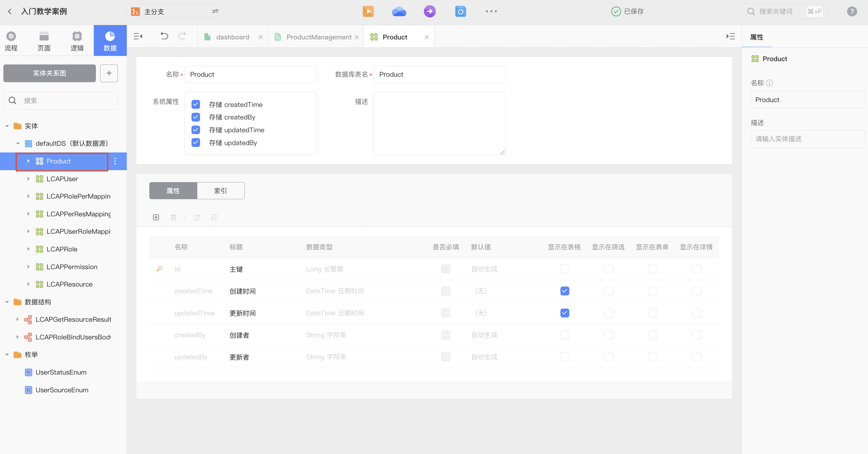Click the 实体关系图 button
Viewport: 868px width, 454px height.
(x=49, y=73)
